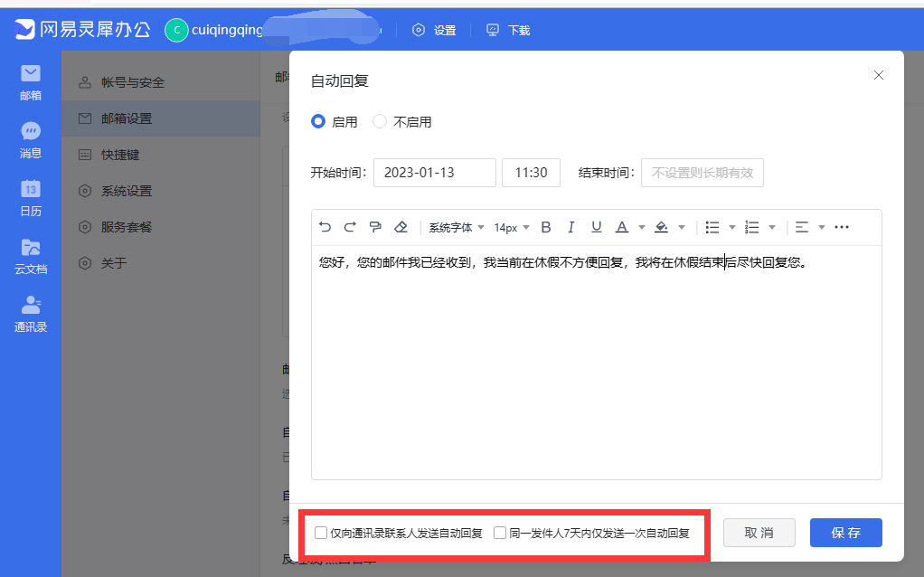Click the start date field 2023-01-13
Screen dimensions: 924x577
(x=434, y=173)
